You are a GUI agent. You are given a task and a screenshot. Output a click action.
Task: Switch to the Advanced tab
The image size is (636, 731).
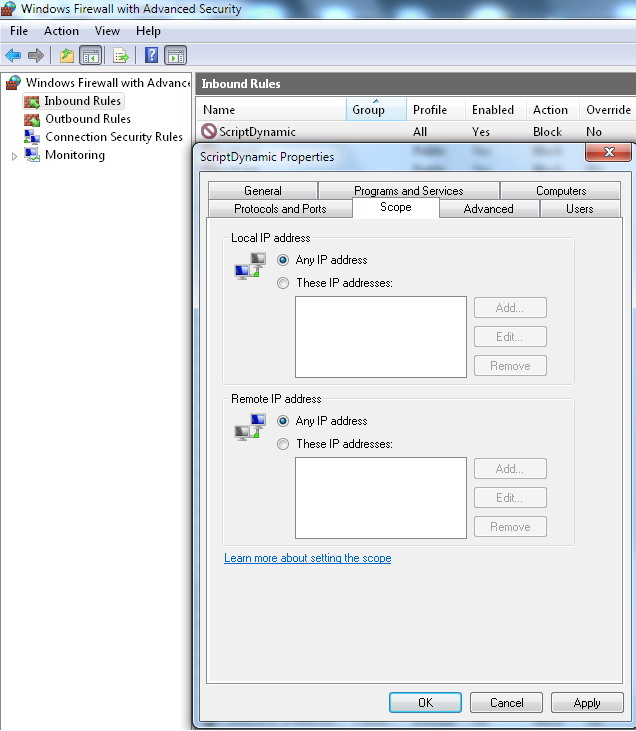[x=488, y=209]
